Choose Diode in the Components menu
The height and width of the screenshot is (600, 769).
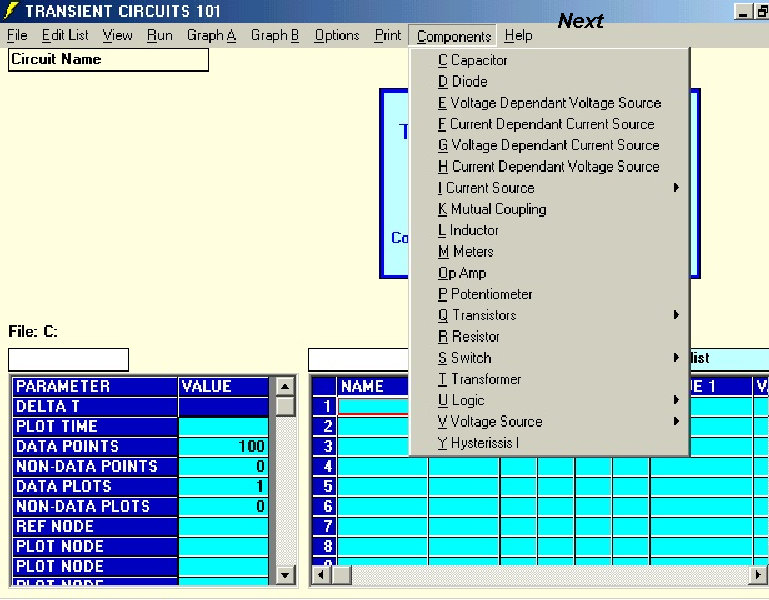click(x=462, y=81)
